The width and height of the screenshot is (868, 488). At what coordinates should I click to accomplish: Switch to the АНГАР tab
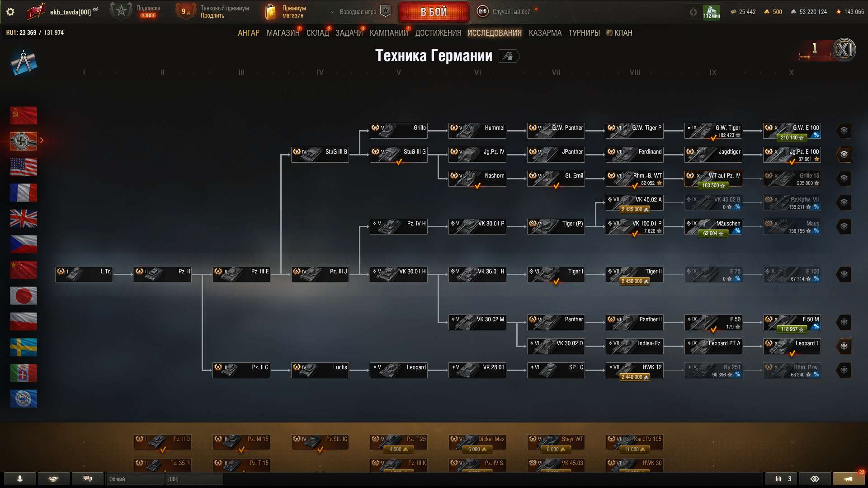click(248, 33)
